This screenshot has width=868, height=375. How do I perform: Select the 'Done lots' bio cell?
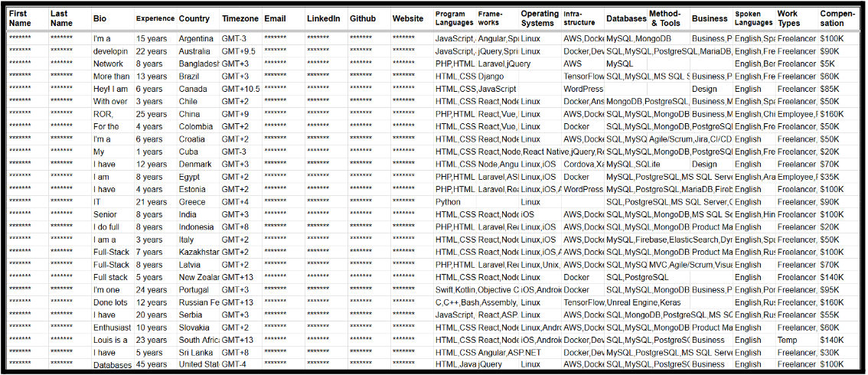click(111, 302)
